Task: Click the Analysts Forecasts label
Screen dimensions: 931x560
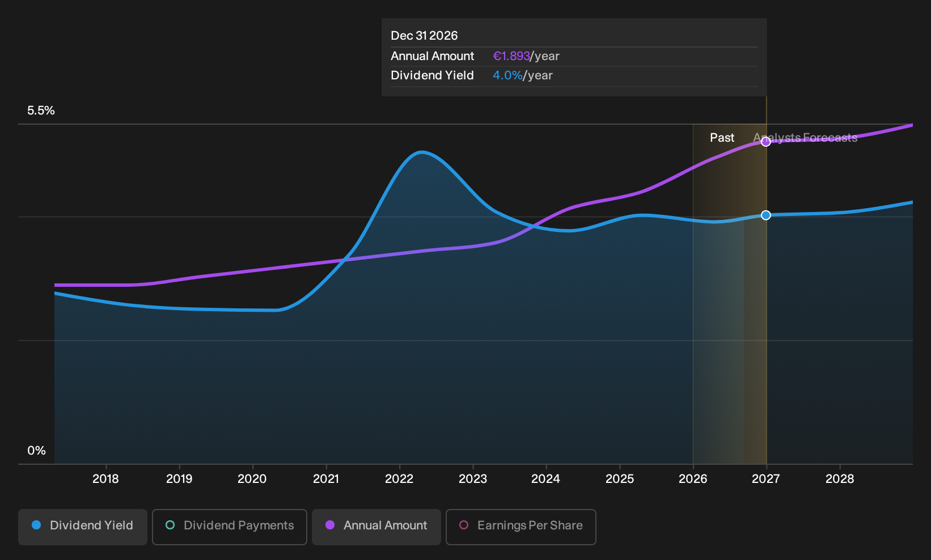Action: coord(805,138)
